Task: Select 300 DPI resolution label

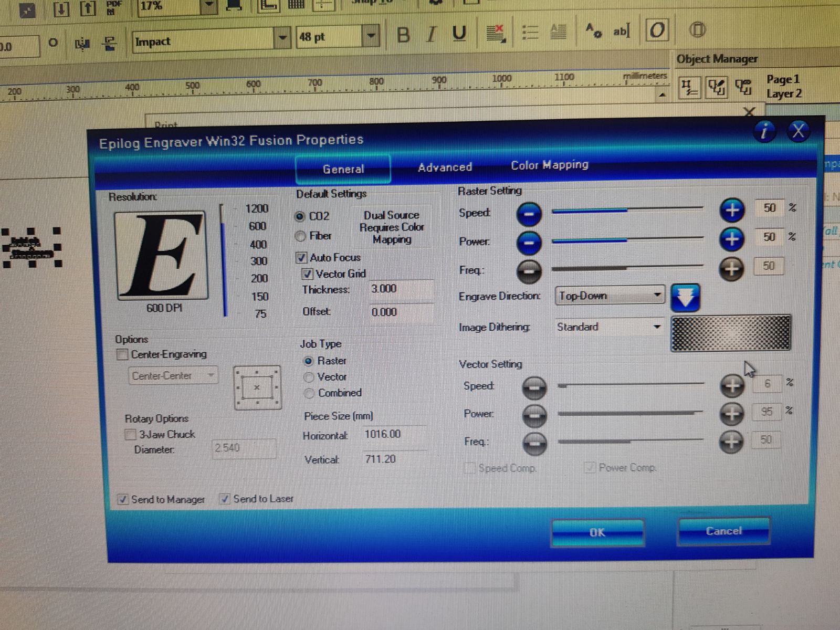Action: point(259,261)
